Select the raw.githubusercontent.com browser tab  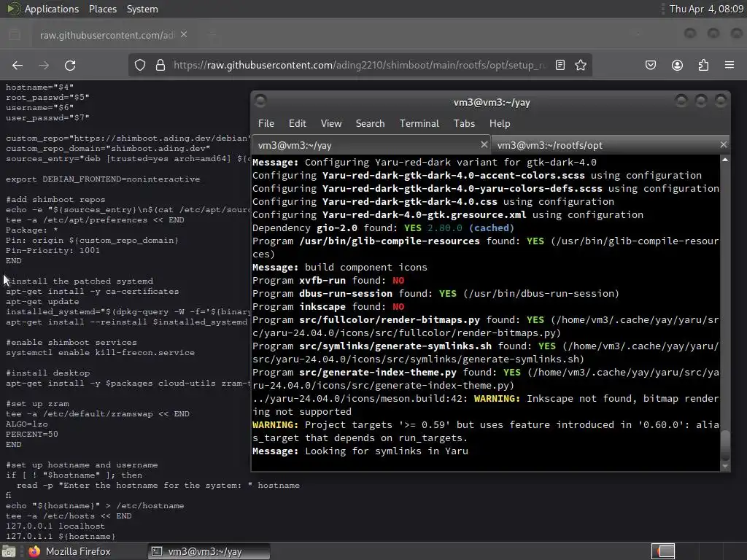click(x=107, y=35)
